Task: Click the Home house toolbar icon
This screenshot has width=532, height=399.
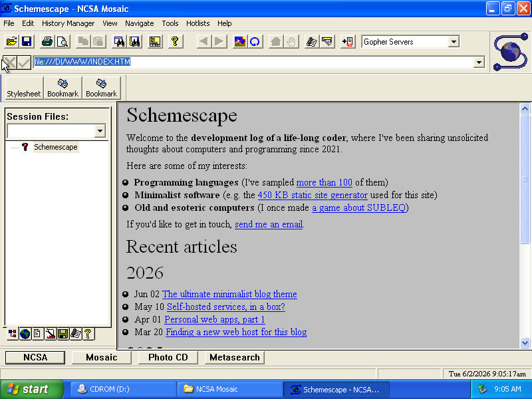Action: pyautogui.click(x=275, y=42)
